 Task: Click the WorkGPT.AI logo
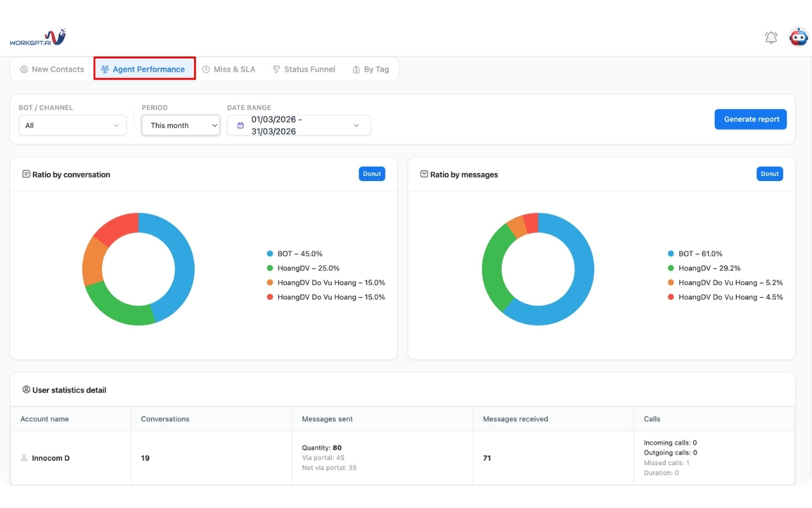[37, 37]
